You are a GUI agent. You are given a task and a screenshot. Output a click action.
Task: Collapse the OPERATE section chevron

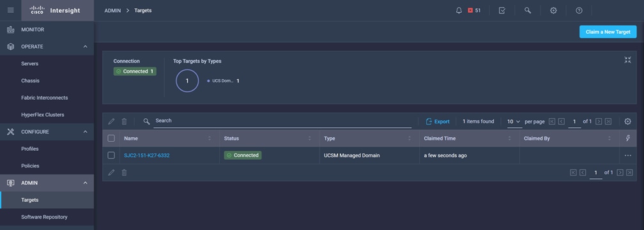click(x=86, y=47)
